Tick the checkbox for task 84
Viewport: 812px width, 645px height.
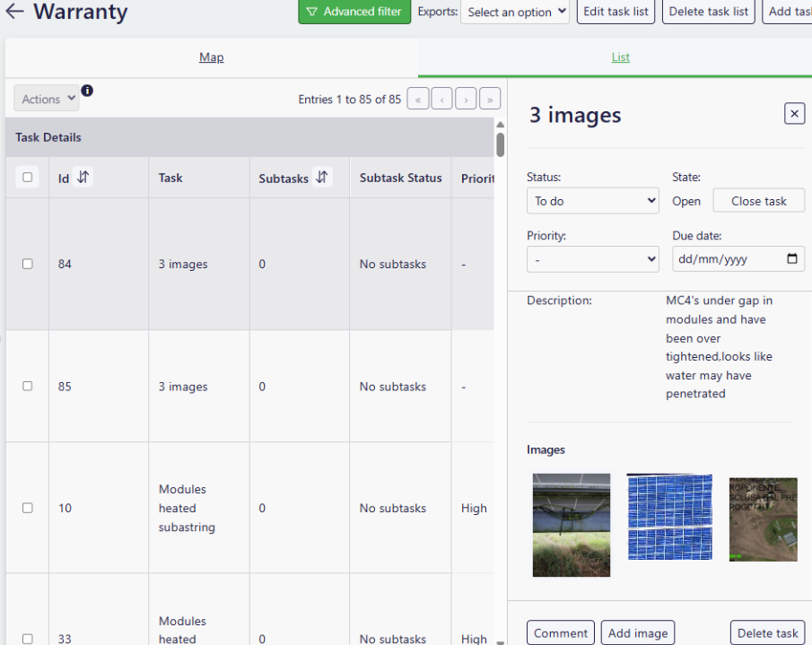(x=27, y=264)
